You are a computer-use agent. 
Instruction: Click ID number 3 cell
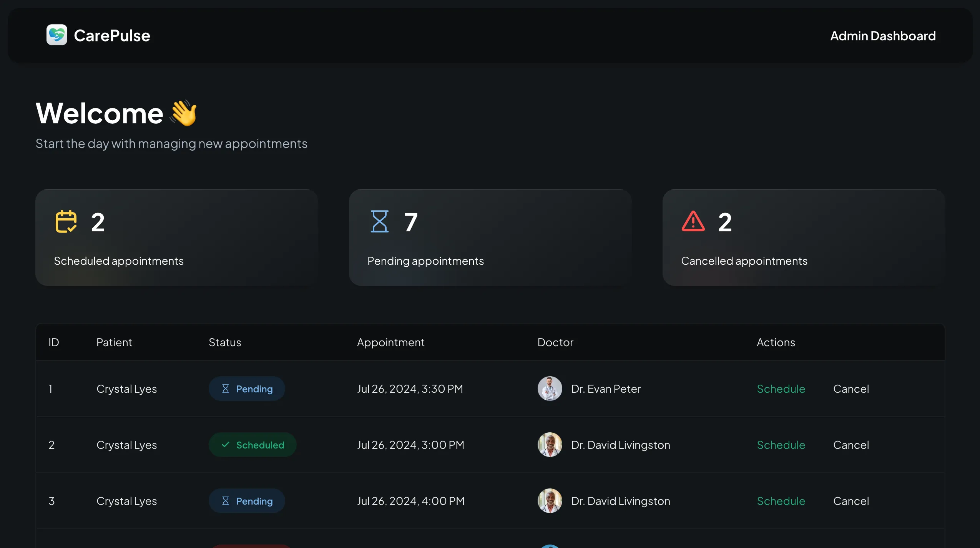[51, 501]
